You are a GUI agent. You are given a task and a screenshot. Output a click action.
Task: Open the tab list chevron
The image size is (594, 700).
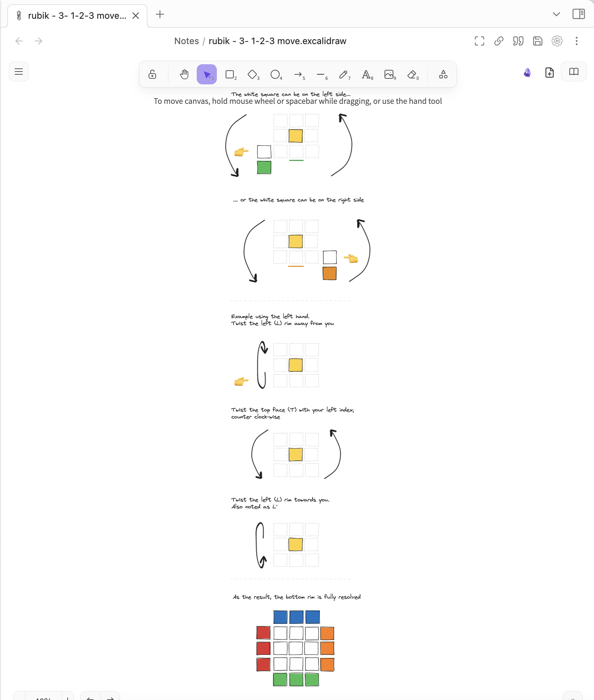pyautogui.click(x=556, y=14)
